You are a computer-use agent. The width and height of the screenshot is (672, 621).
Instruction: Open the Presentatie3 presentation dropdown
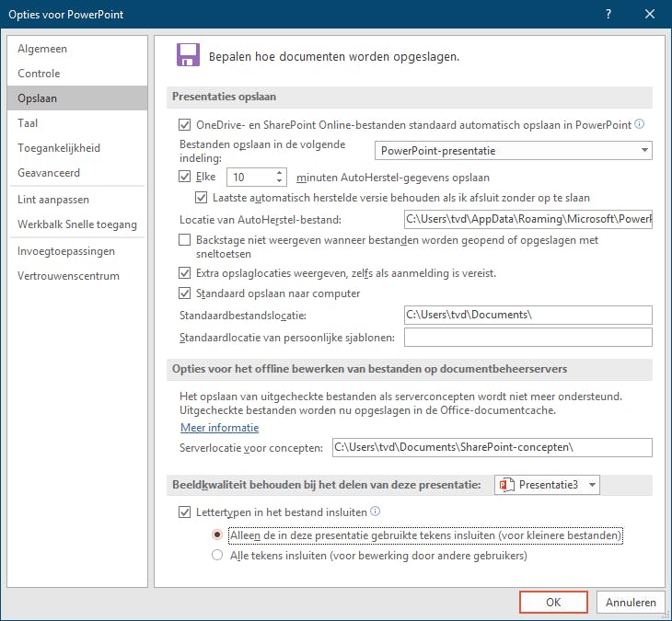click(547, 485)
